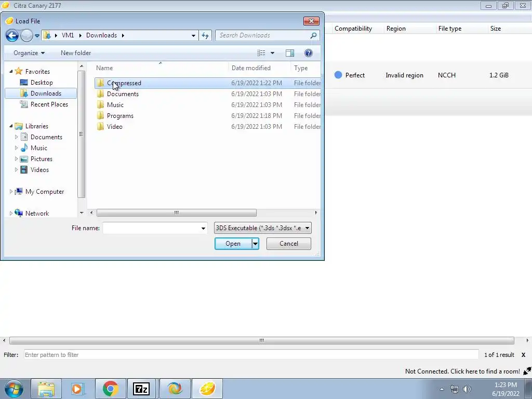The width and height of the screenshot is (532, 399).
Task: Create a New folder
Action: (x=76, y=53)
